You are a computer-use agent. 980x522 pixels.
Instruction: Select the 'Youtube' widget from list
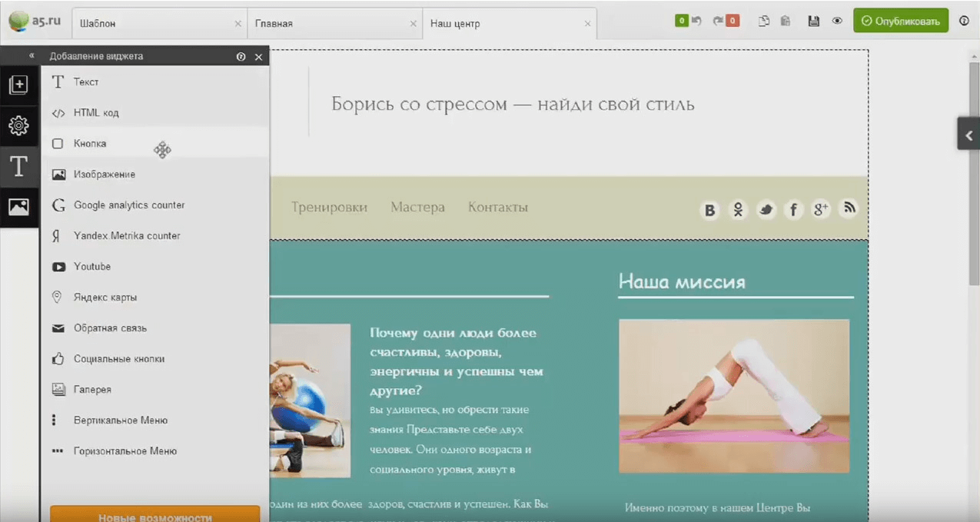(x=92, y=267)
